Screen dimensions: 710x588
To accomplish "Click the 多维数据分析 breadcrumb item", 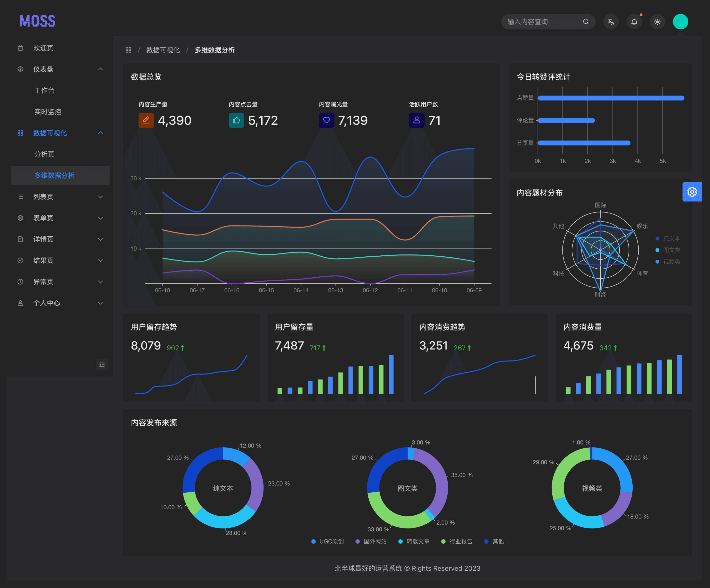I will [x=215, y=50].
